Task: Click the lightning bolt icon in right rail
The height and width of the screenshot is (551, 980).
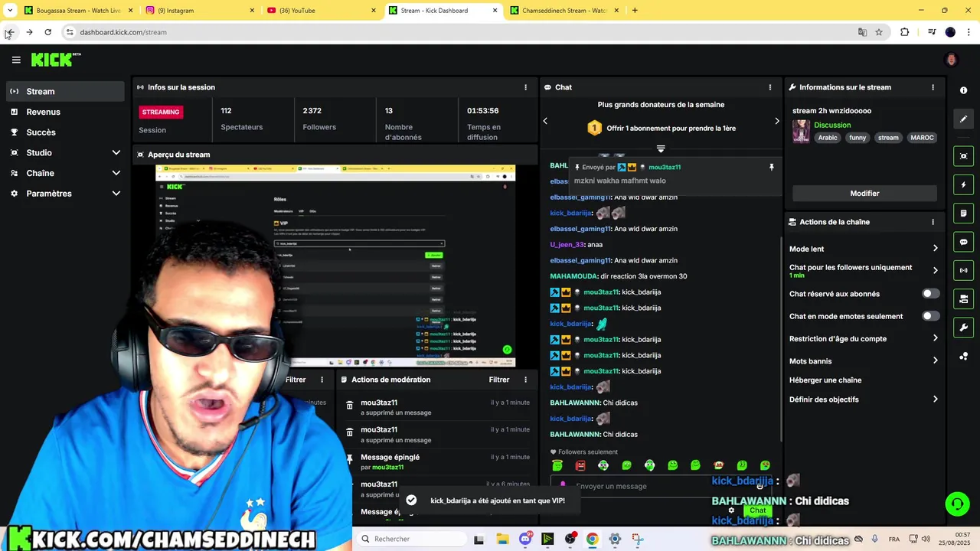Action: (x=963, y=184)
